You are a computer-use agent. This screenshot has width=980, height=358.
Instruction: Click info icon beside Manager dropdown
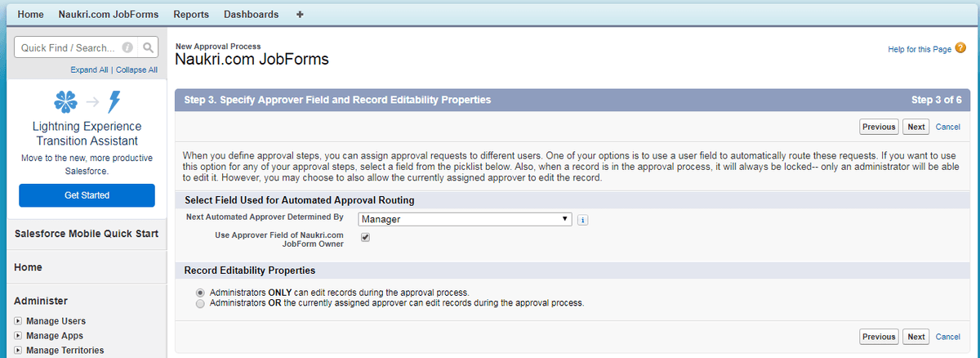[583, 220]
